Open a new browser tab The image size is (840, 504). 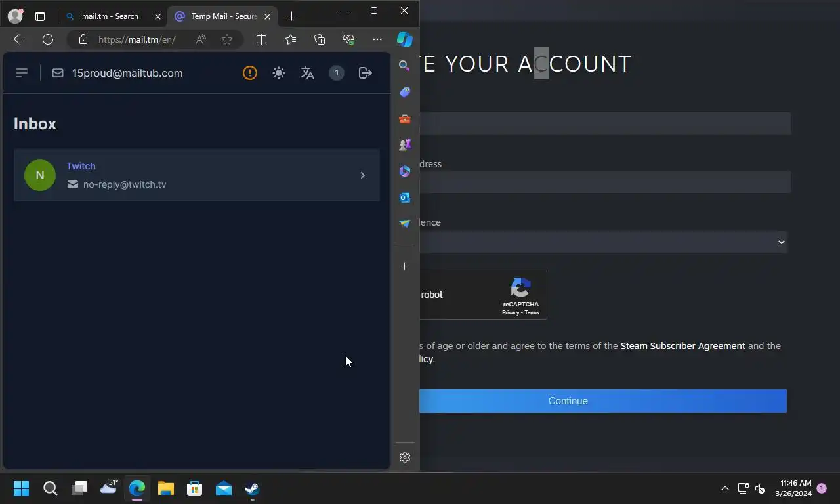[x=292, y=16]
